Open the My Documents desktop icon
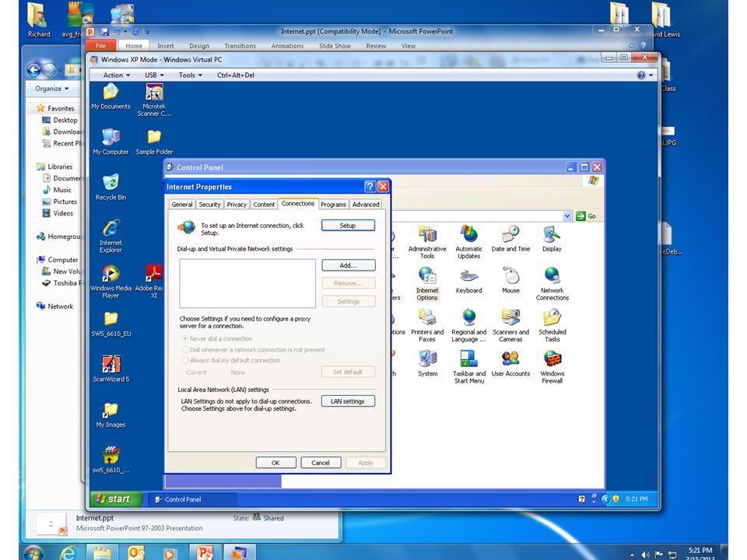Viewport: 747px width, 560px height. (110, 96)
